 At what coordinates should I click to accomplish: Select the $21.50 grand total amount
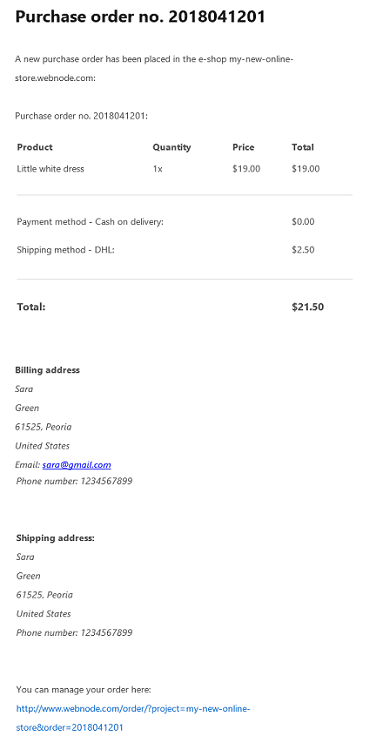308,307
